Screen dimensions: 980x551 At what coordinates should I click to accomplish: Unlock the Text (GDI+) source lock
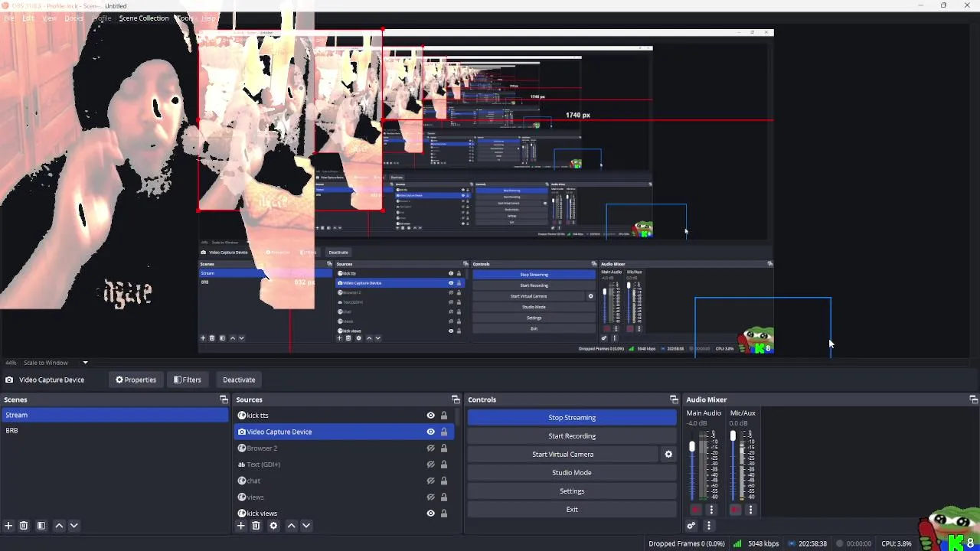point(443,465)
